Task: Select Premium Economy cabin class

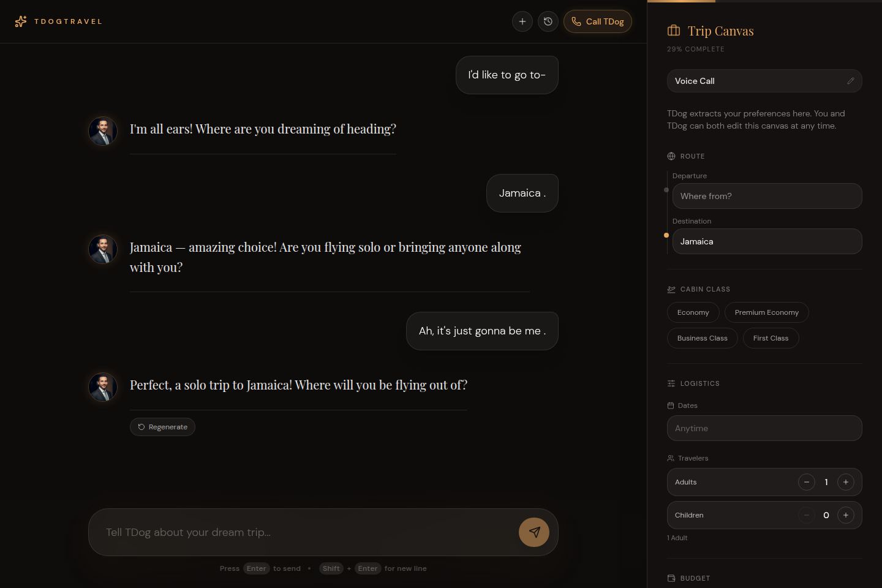Action: coord(767,312)
